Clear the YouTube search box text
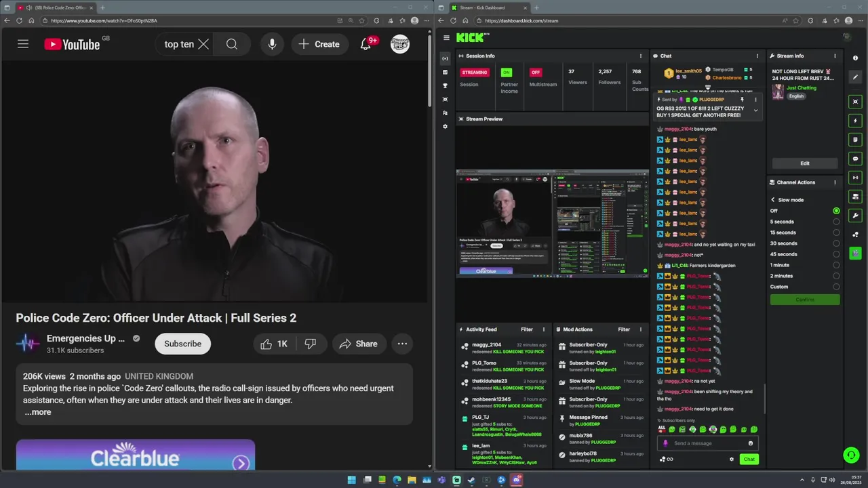Viewport: 868px width, 488px height. 203,44
